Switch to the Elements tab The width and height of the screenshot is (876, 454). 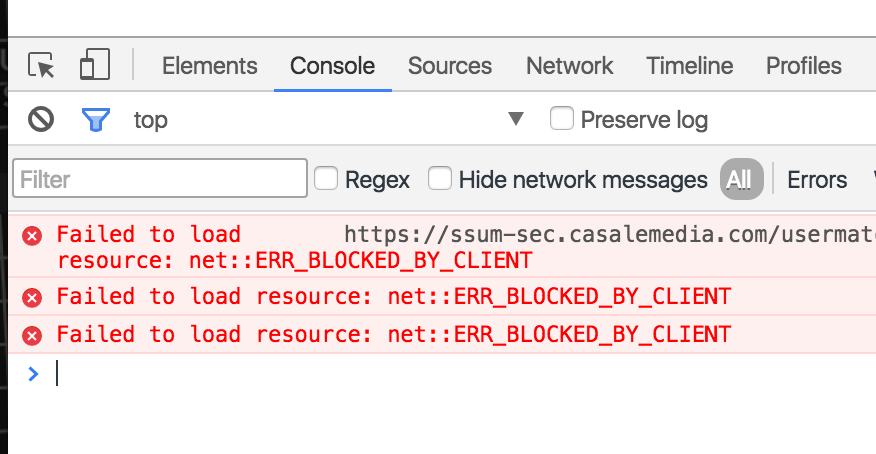210,66
